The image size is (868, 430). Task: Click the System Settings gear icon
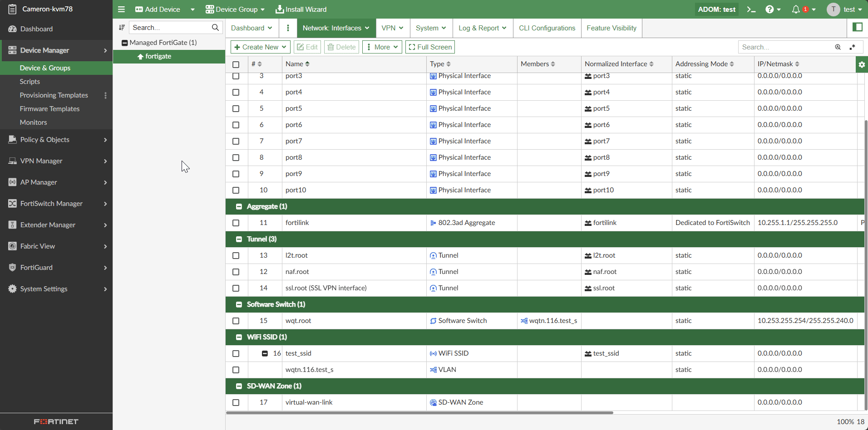click(x=13, y=289)
